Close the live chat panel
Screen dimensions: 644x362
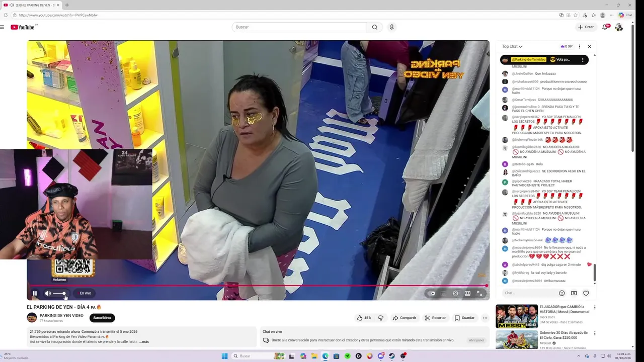click(x=590, y=46)
